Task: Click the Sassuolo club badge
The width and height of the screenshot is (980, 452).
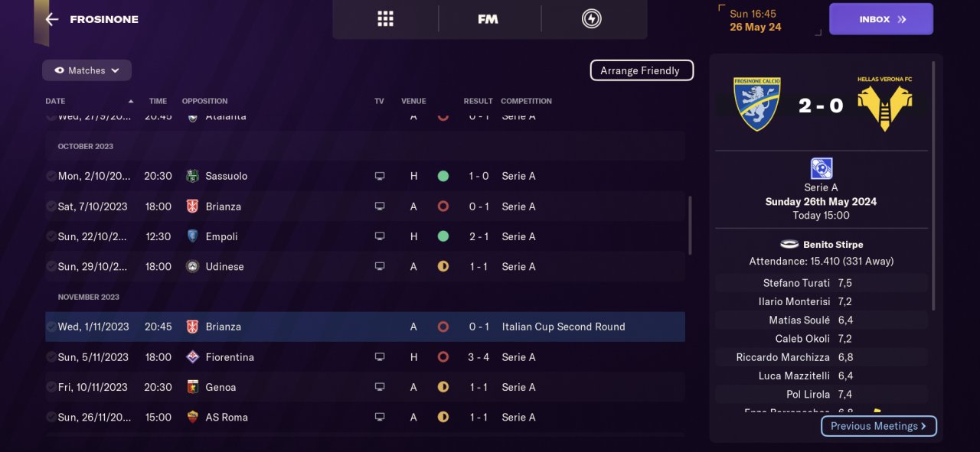Action: pyautogui.click(x=192, y=176)
